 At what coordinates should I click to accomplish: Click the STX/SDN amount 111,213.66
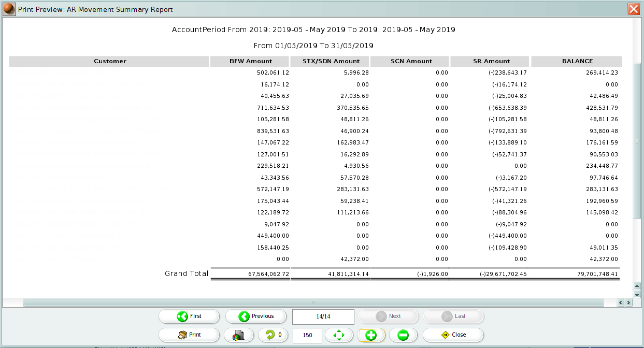pos(353,212)
